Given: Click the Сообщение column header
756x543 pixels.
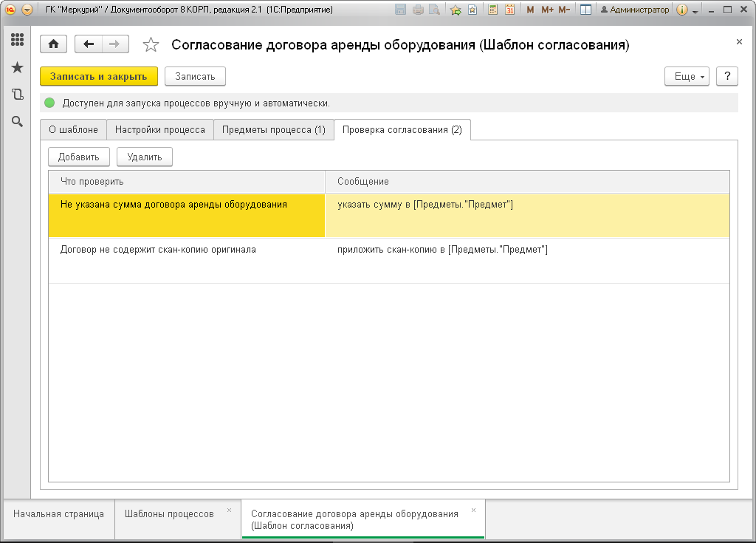Looking at the screenshot, I should pyautogui.click(x=527, y=182).
